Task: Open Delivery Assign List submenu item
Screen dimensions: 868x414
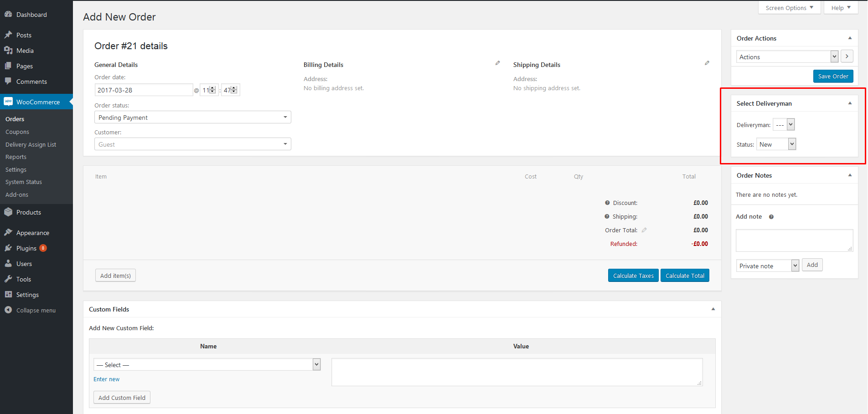Action: click(31, 144)
